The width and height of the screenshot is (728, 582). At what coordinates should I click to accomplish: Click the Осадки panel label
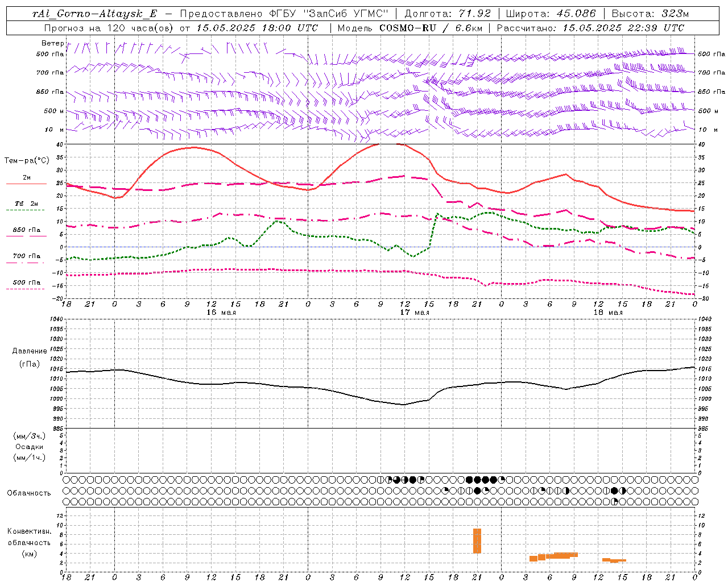[30, 447]
